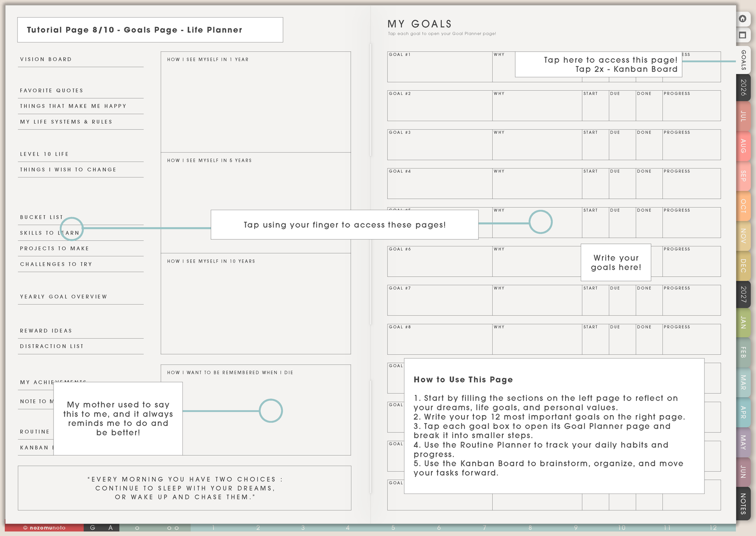Open the OCT month tab

point(743,205)
